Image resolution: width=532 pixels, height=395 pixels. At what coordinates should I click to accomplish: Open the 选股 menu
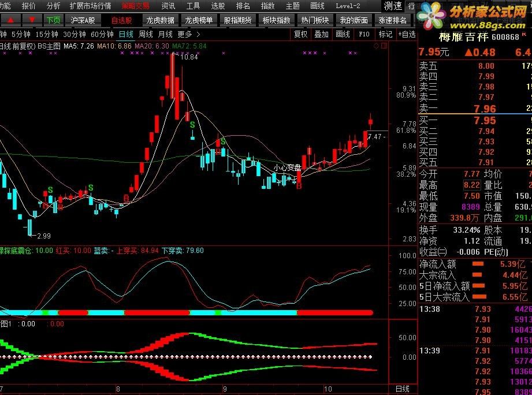[218, 6]
